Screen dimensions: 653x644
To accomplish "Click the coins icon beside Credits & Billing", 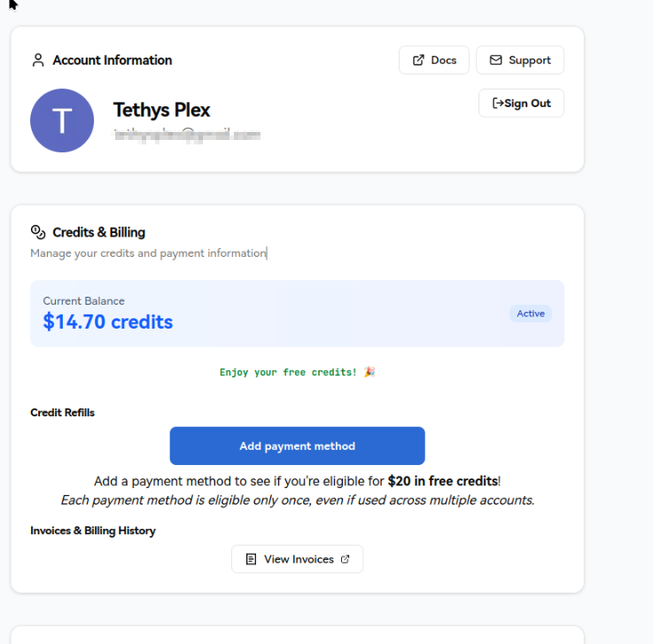I will coord(37,232).
